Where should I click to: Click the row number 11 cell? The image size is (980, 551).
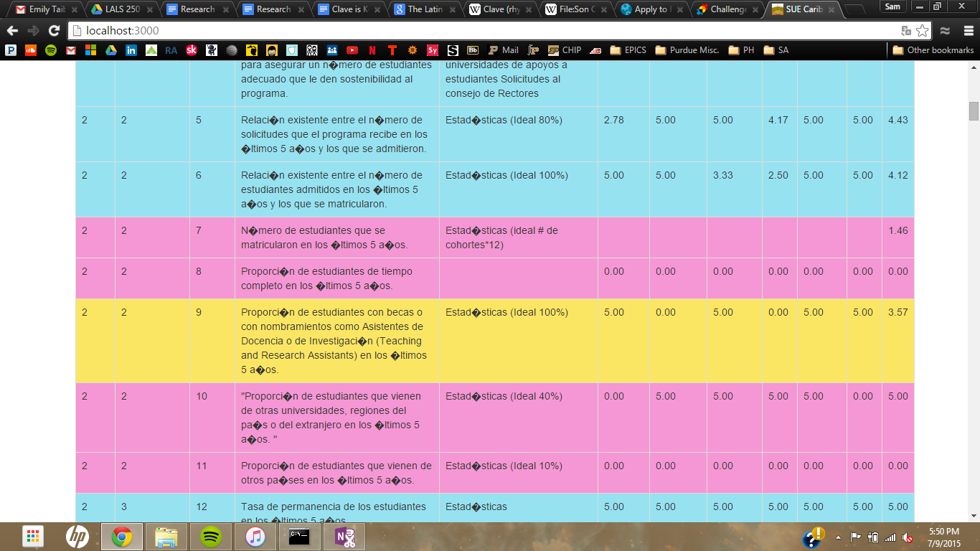click(212, 473)
